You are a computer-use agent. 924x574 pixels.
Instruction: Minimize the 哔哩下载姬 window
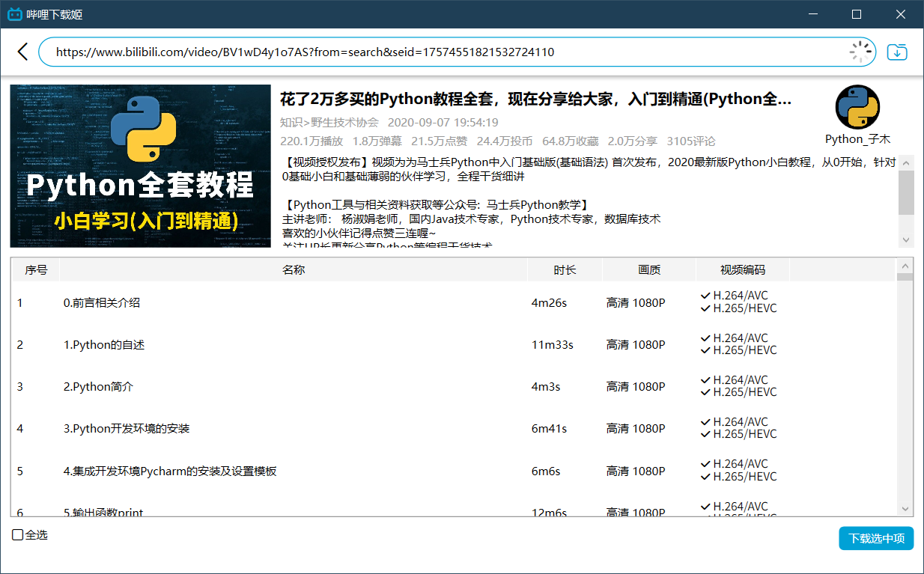click(x=815, y=14)
